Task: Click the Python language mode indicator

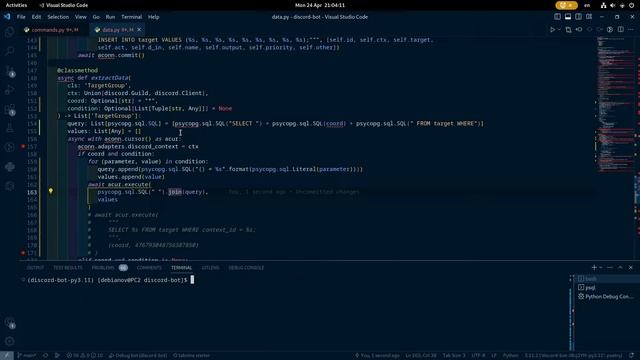Action: (x=510, y=356)
